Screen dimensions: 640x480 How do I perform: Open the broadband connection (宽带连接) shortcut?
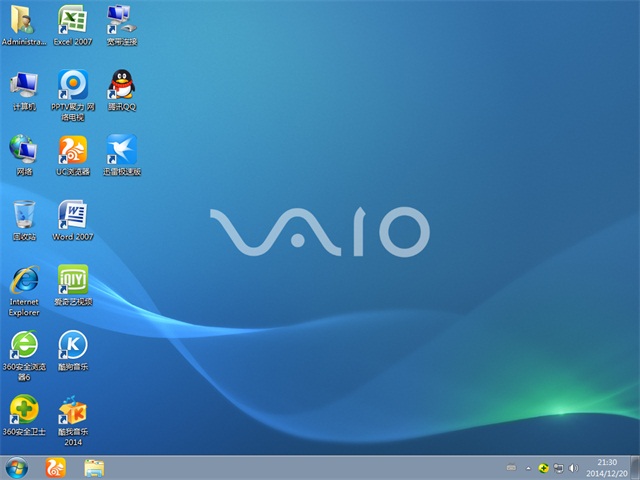(121, 21)
